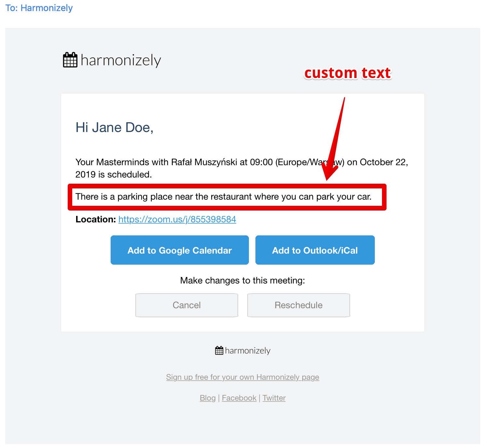
Task: Open the Harmonizely free sign-up link
Action: [243, 377]
